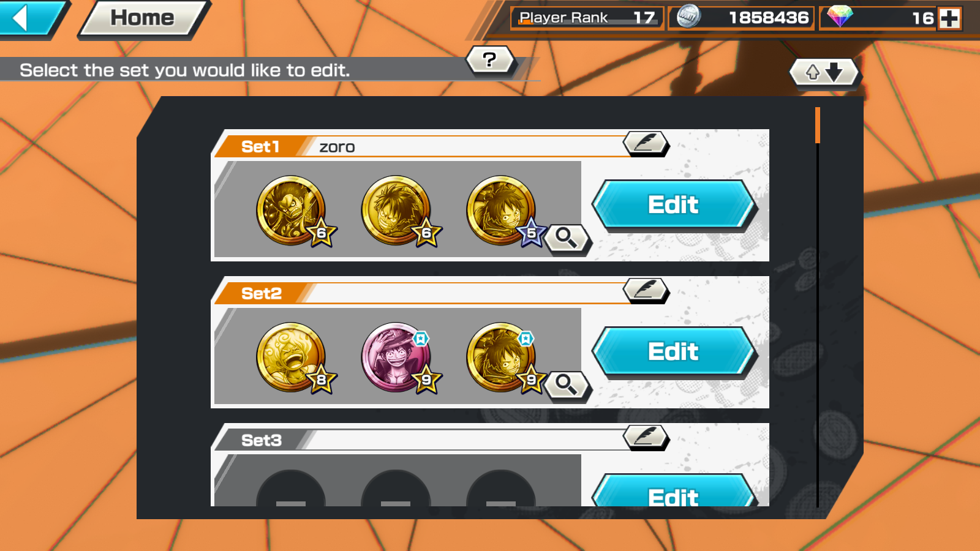This screenshot has width=980, height=551.
Task: Click the Set1 name field showing zoro
Action: coord(469,147)
